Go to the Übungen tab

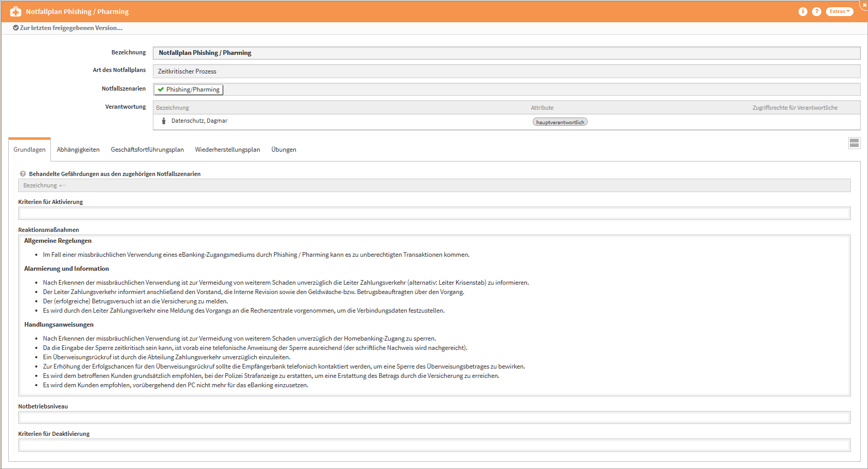283,150
